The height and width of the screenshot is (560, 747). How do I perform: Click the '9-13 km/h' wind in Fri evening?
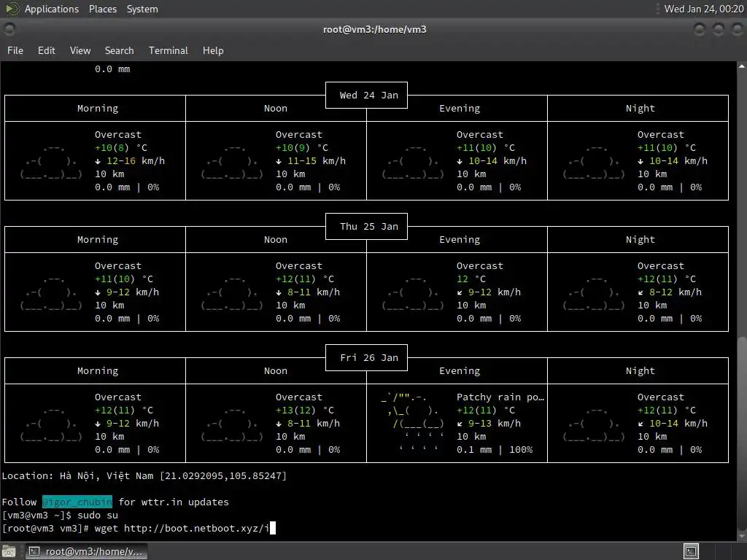[494, 424]
